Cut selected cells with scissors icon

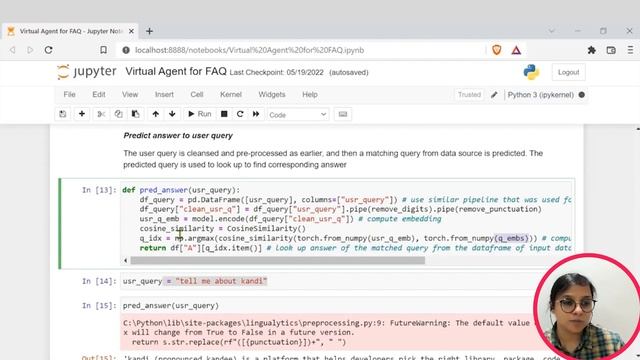101,114
